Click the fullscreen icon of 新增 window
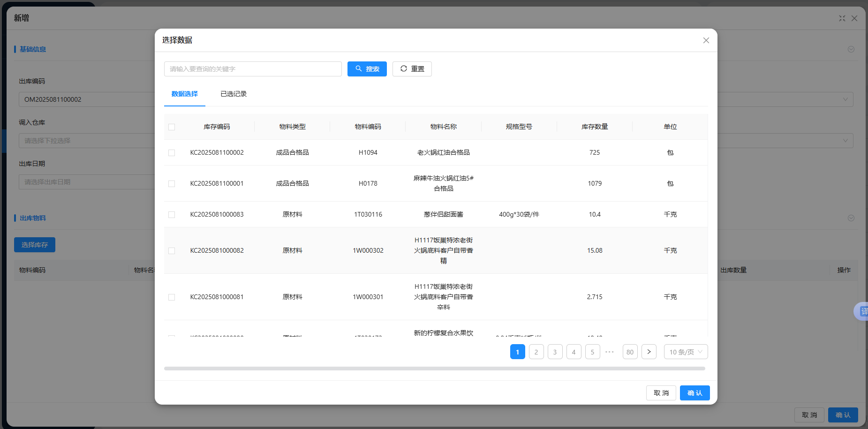Viewport: 868px width, 429px height. [842, 18]
